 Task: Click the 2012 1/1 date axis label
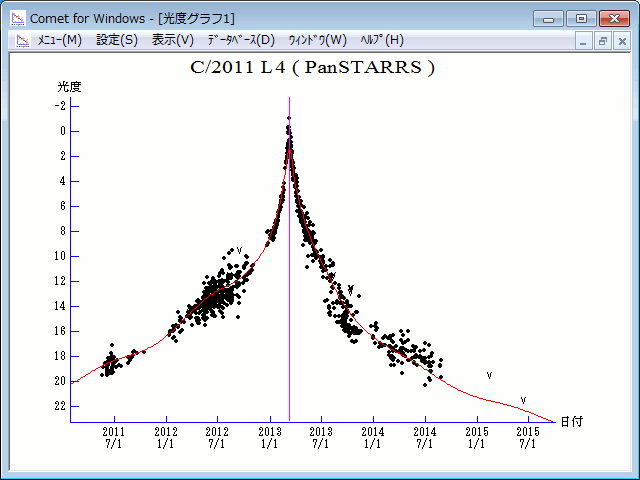(166, 438)
